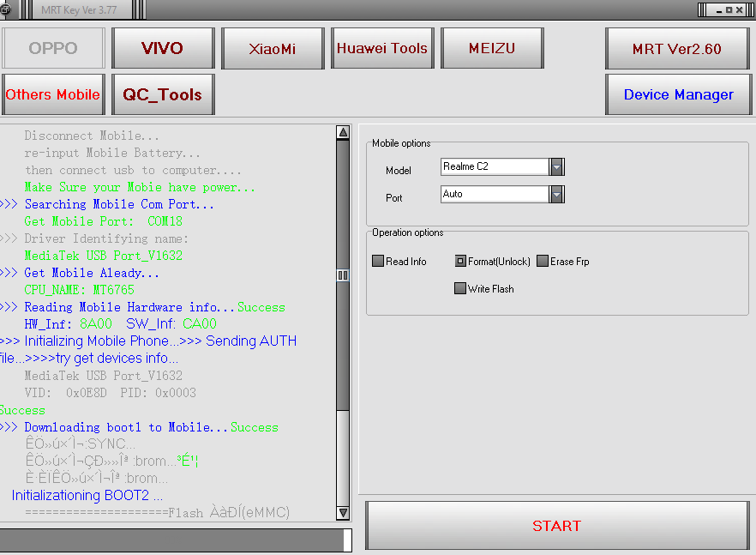756x555 pixels.
Task: Close the MRT Key window
Action: (739, 9)
